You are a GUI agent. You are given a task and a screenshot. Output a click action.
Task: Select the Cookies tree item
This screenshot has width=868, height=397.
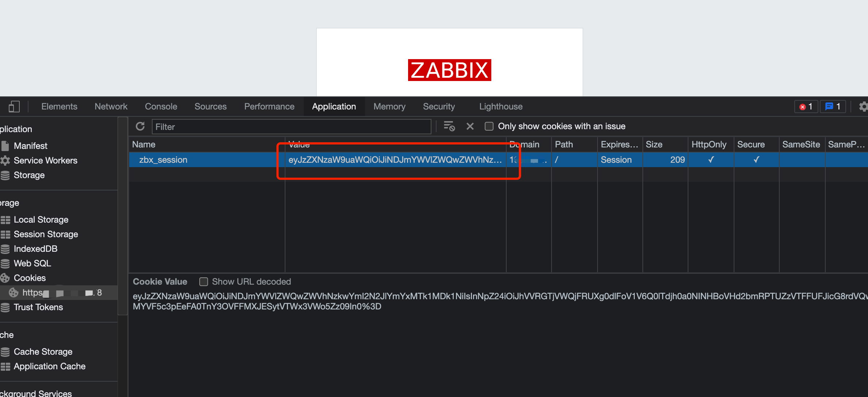pyautogui.click(x=30, y=278)
